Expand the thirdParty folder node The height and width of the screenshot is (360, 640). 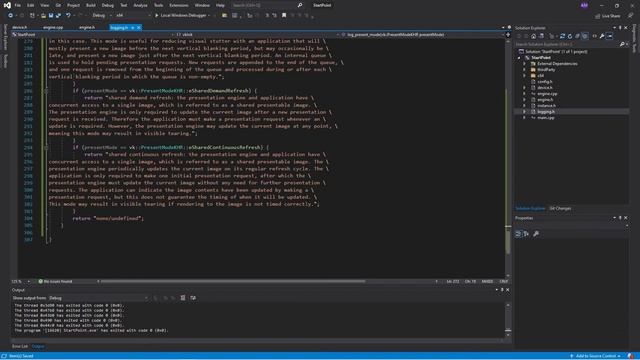[524, 70]
